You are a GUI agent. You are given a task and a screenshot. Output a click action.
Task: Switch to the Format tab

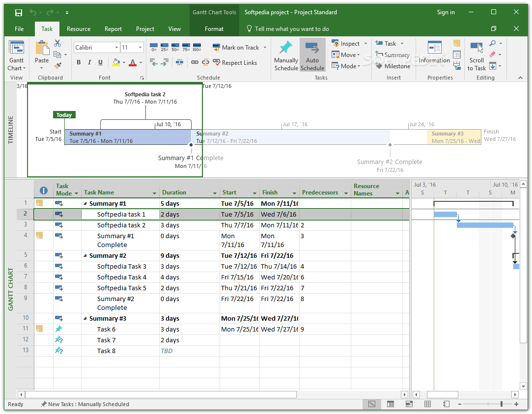click(214, 29)
